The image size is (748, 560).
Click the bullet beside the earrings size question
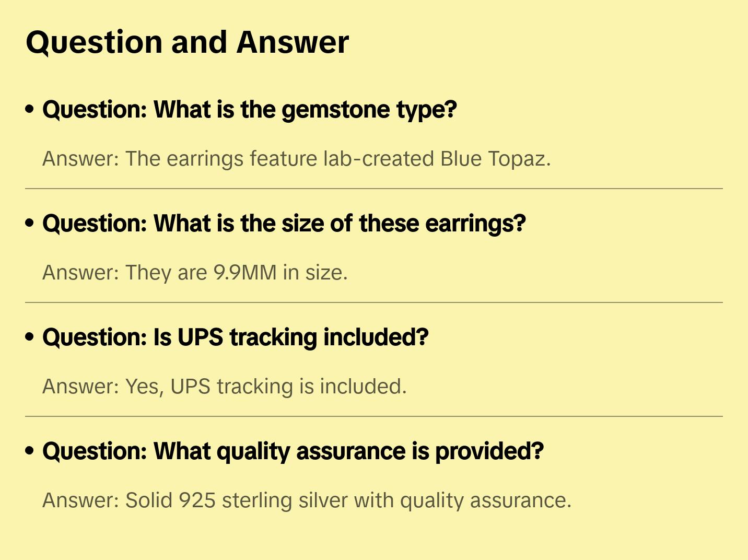pyautogui.click(x=30, y=224)
